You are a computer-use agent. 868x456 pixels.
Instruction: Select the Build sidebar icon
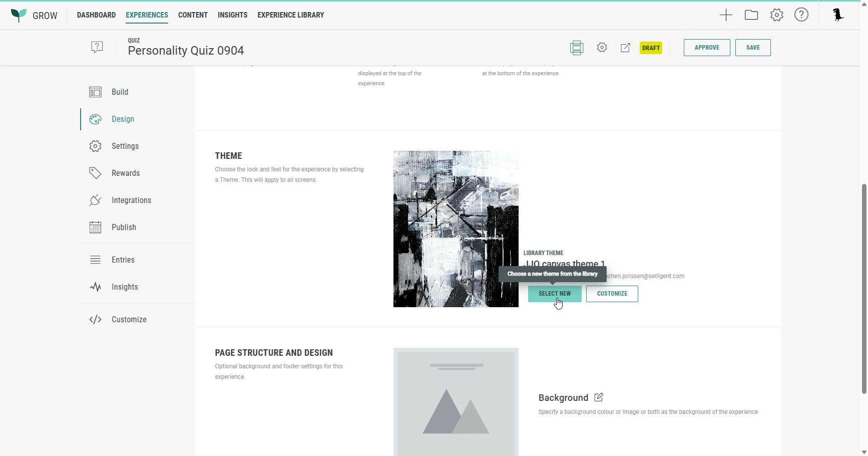(95, 92)
